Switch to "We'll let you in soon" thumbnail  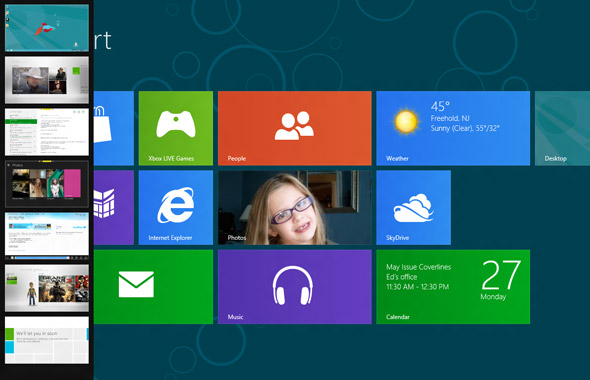[47, 340]
